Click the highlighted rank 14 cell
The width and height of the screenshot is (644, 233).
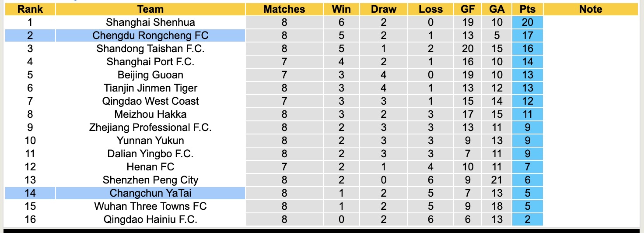(30, 193)
